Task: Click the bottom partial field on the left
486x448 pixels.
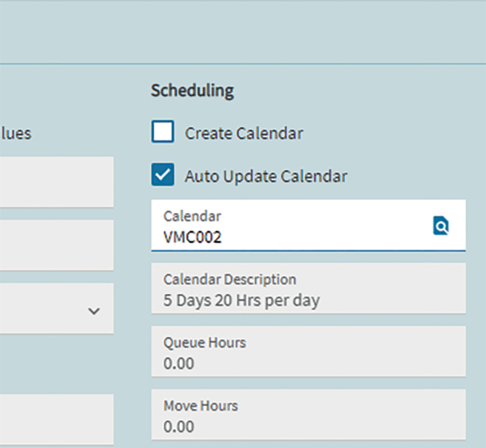Action: pyautogui.click(x=56, y=419)
